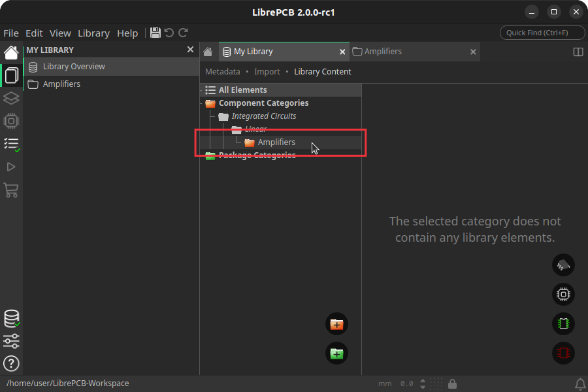Toggle the split view icon top right
Image resolution: width=588 pixels, height=392 pixels.
coord(578,51)
